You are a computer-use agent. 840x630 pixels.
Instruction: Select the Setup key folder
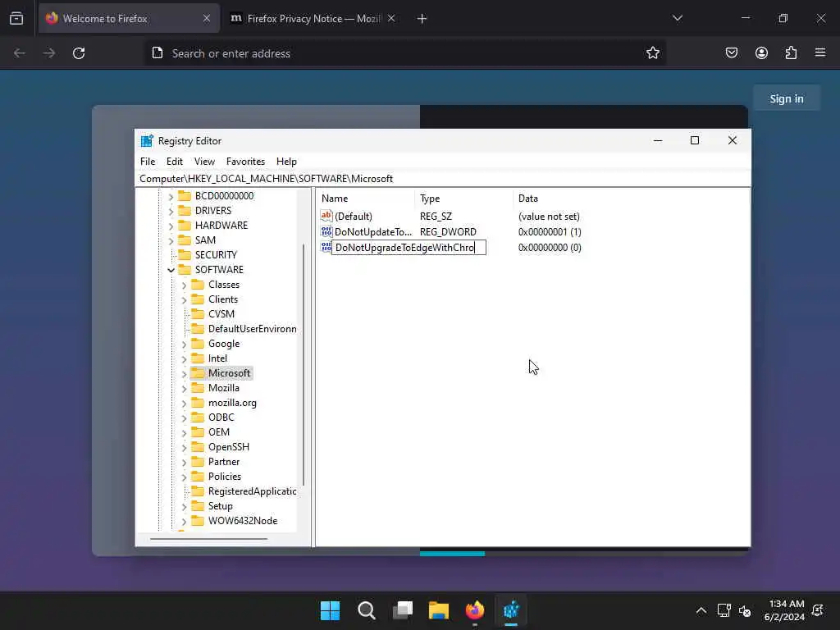coord(212,506)
